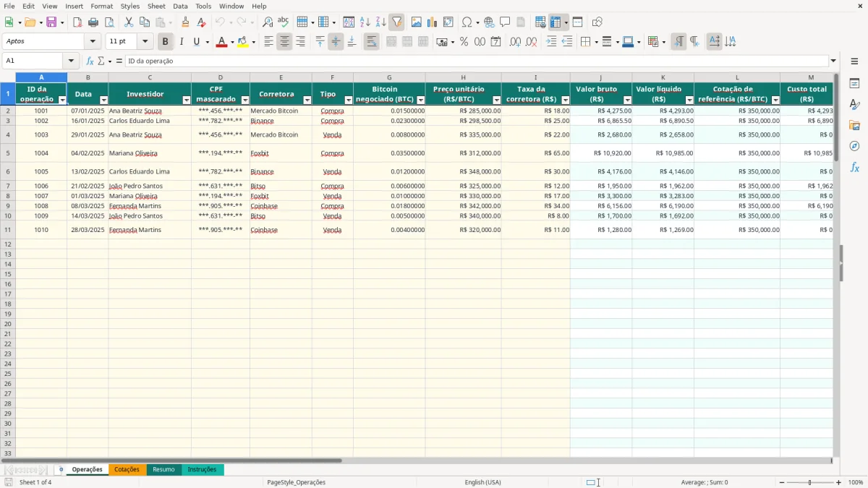Insert a hyperlink
The height and width of the screenshot is (488, 868).
[490, 22]
